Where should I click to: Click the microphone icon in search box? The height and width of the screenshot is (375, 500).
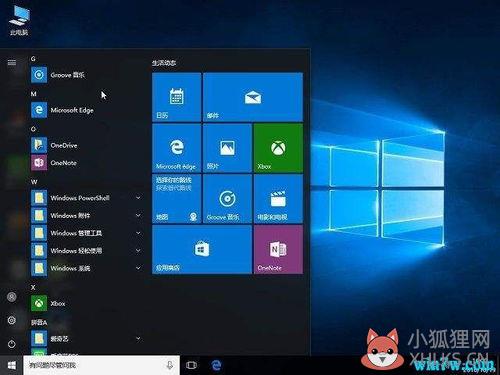click(170, 365)
